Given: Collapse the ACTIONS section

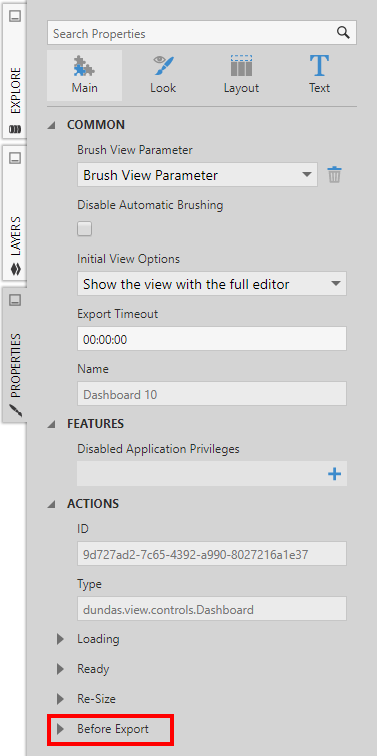Looking at the screenshot, I should pos(51,504).
